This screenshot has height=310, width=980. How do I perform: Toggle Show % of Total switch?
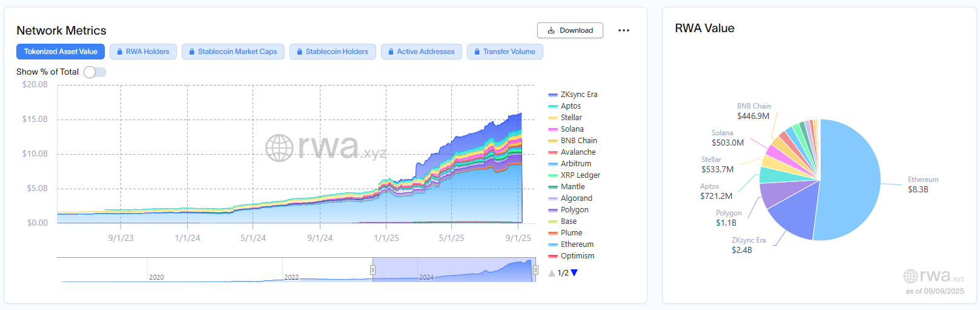click(x=95, y=72)
